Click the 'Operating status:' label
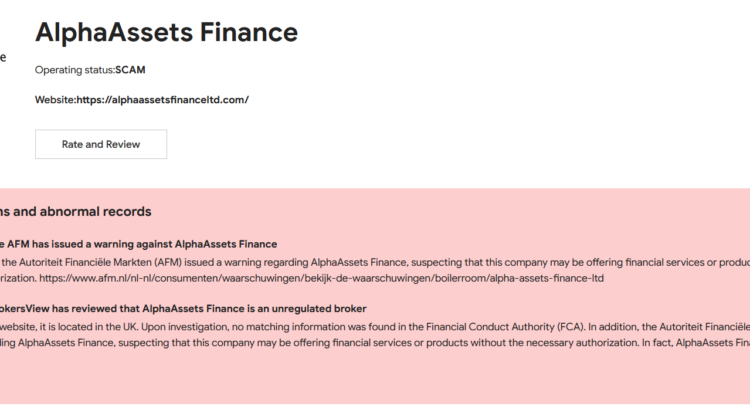This screenshot has height=420, width=750. [75, 70]
